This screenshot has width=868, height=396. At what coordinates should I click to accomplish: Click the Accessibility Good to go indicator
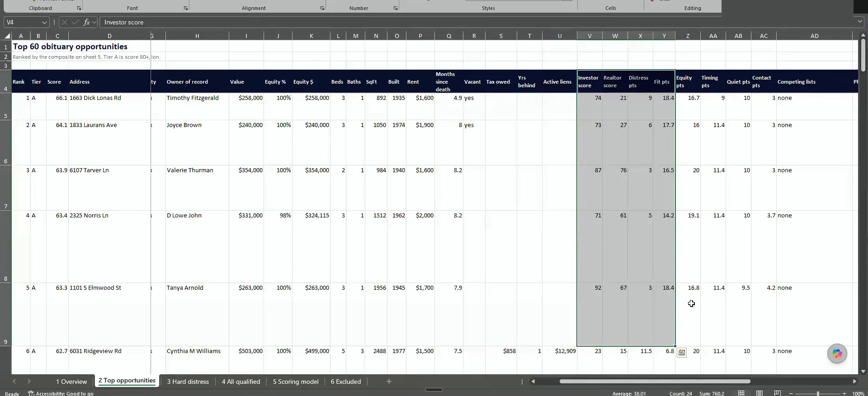pyautogui.click(x=61, y=393)
